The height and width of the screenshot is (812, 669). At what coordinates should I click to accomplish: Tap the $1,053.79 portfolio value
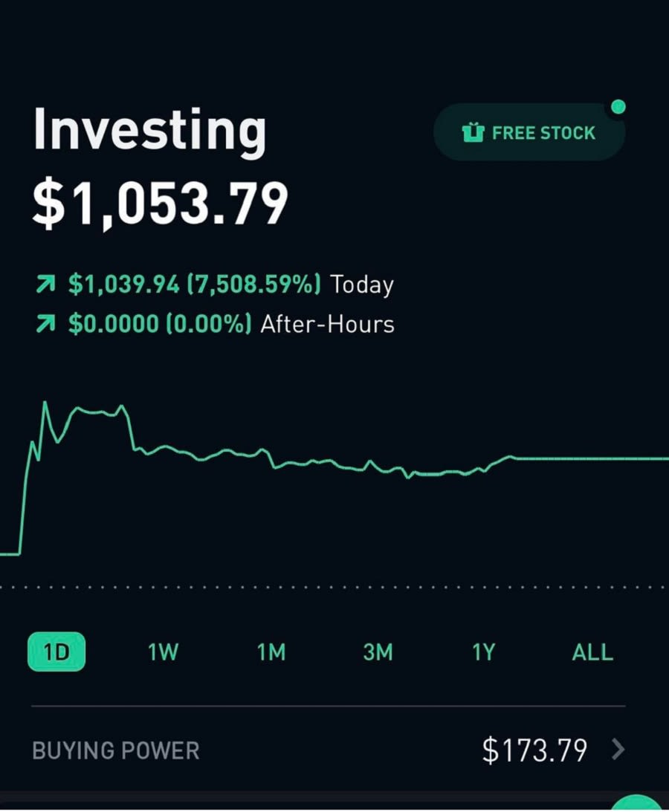click(160, 204)
